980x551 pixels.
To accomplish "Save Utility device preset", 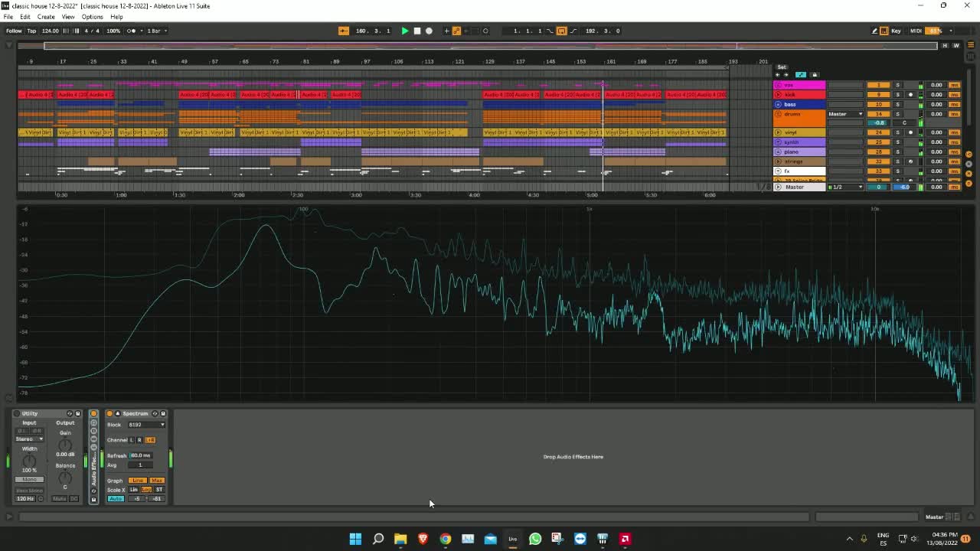I will click(77, 414).
